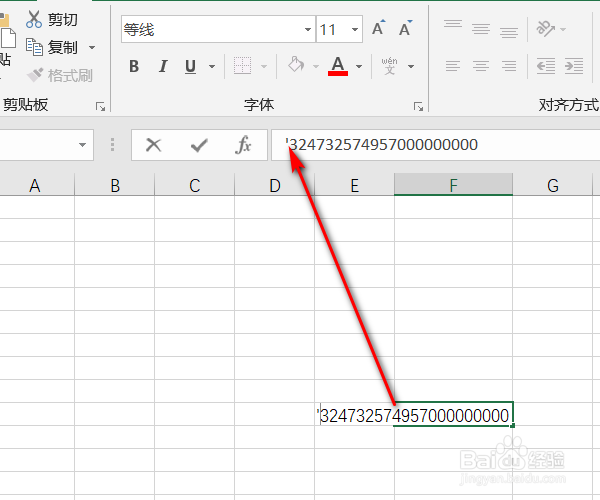
Task: Expand the Name Box dropdown arrow
Action: click(x=82, y=145)
